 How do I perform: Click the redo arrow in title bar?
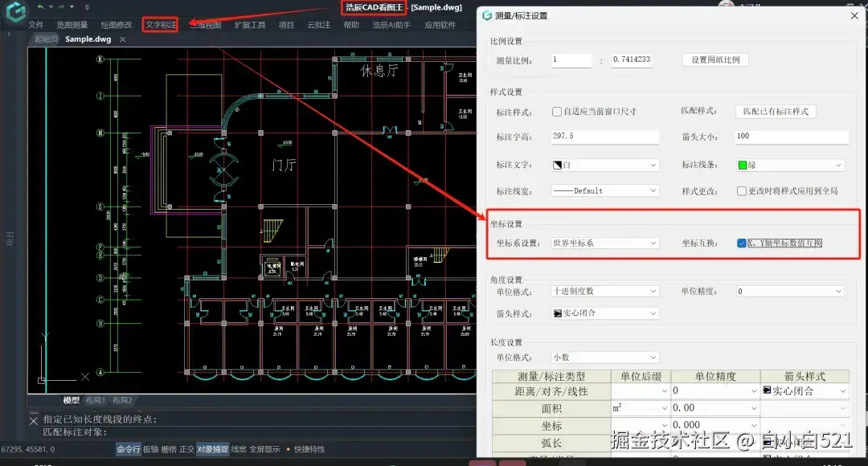pyautogui.click(x=61, y=7)
